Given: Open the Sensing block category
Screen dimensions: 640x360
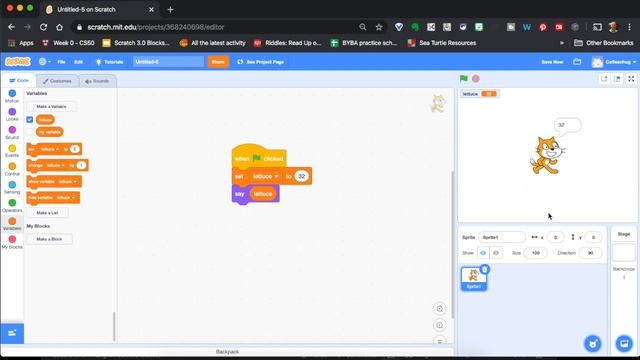Looking at the screenshot, I should 12,188.
